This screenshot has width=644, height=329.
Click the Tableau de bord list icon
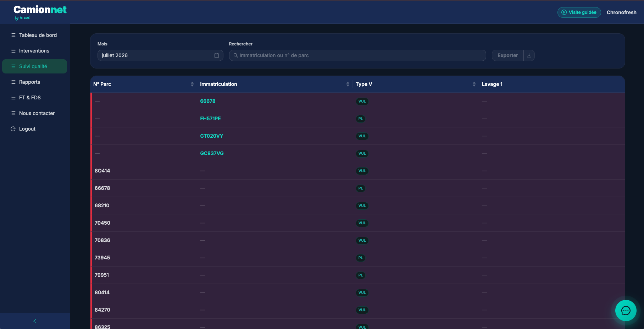point(13,35)
